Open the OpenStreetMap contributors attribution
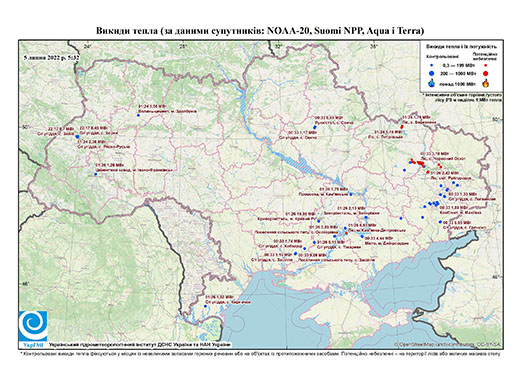 448,344
